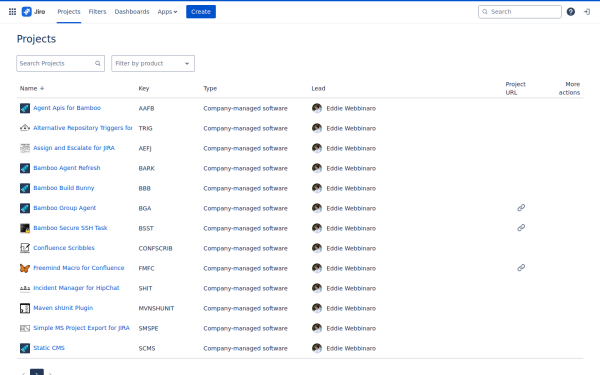Click the CONFSCRIB key cell
The width and height of the screenshot is (600, 375).
click(155, 248)
